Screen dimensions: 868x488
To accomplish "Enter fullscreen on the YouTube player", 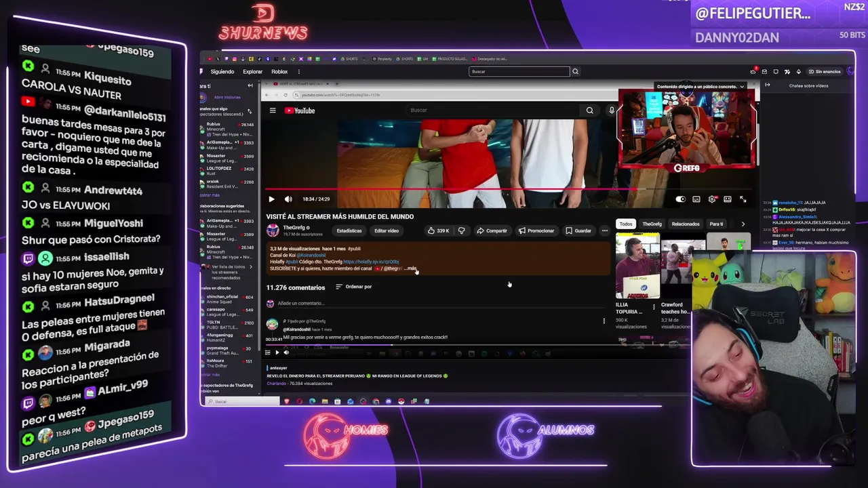I will (x=743, y=199).
